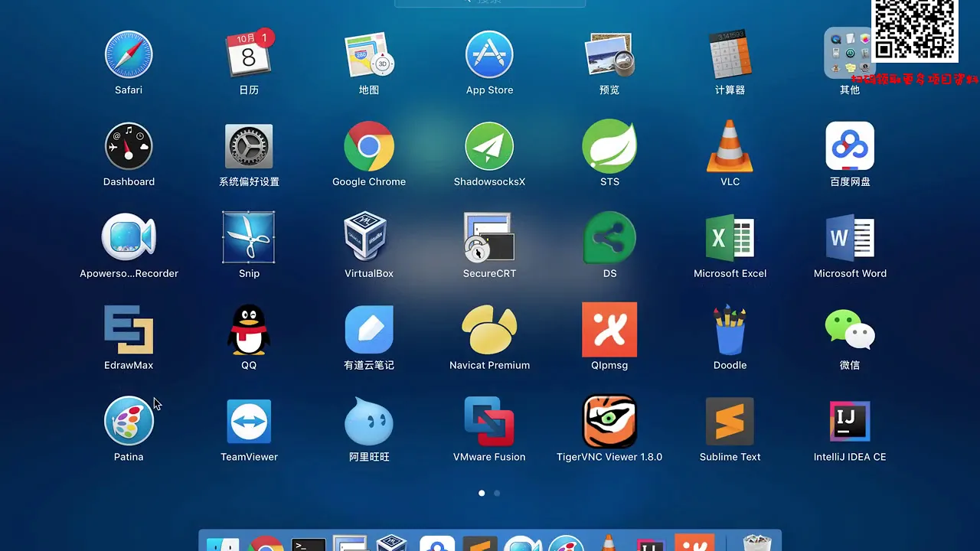This screenshot has height=551, width=980.
Task: Open EdrawMax
Action: pos(129,330)
